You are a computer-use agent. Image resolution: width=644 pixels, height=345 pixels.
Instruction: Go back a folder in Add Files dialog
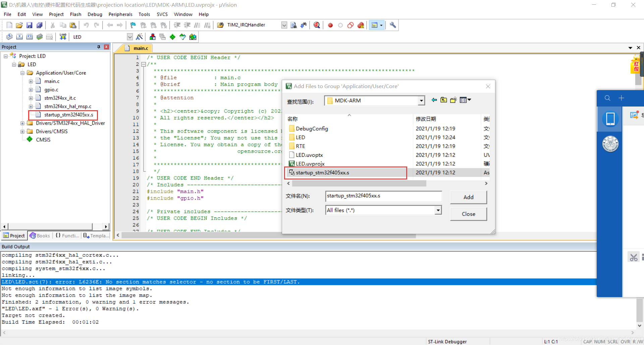(434, 100)
